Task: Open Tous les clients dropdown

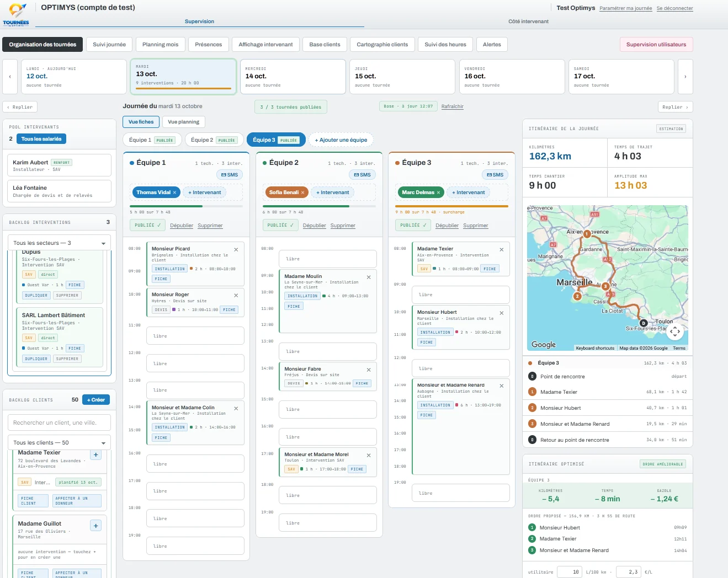Action: click(x=59, y=442)
